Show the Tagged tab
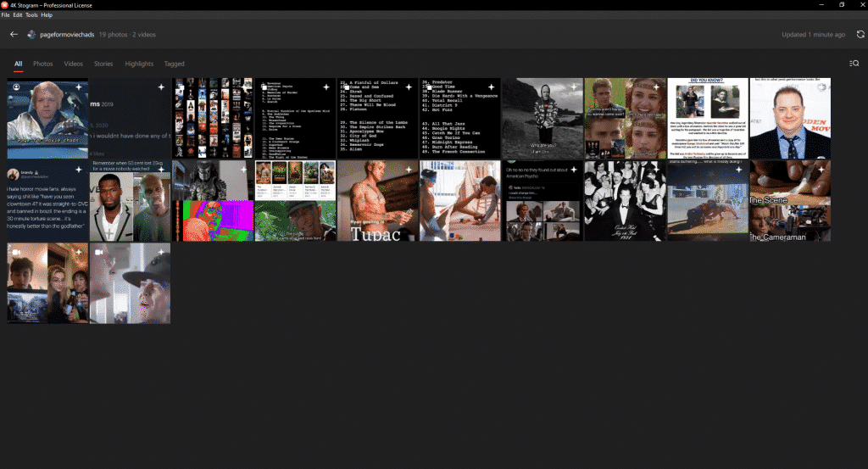This screenshot has width=868, height=469. (174, 64)
